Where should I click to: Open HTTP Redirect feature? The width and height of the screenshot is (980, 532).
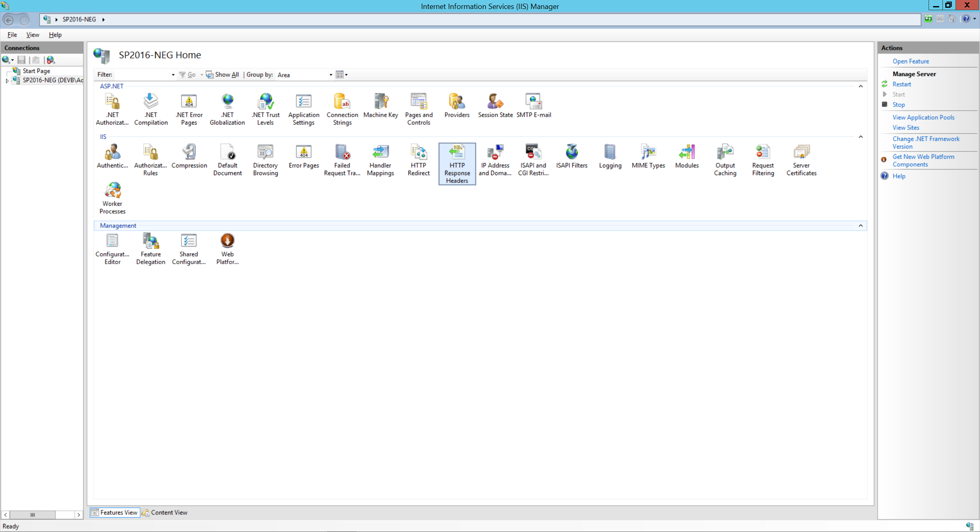419,160
